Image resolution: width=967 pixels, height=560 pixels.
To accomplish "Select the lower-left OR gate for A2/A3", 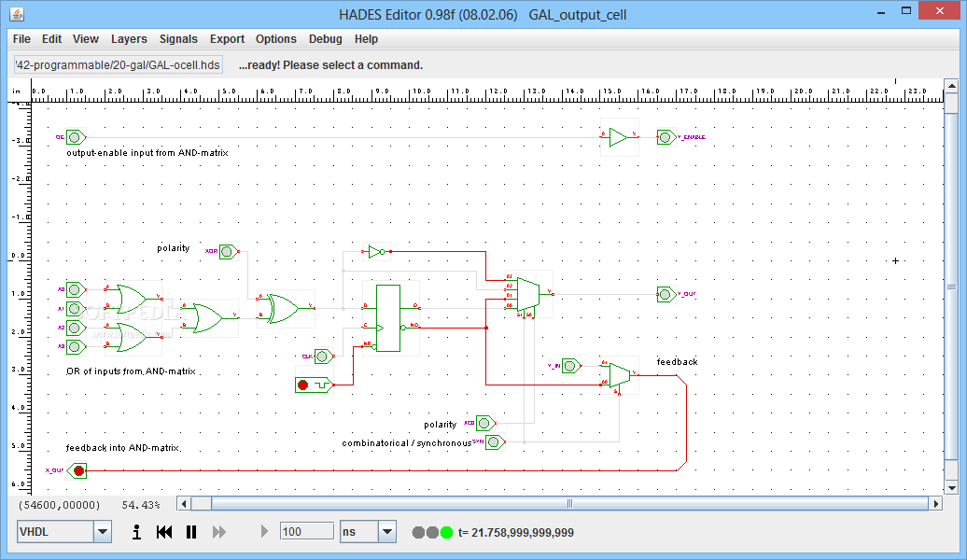I will (132, 337).
